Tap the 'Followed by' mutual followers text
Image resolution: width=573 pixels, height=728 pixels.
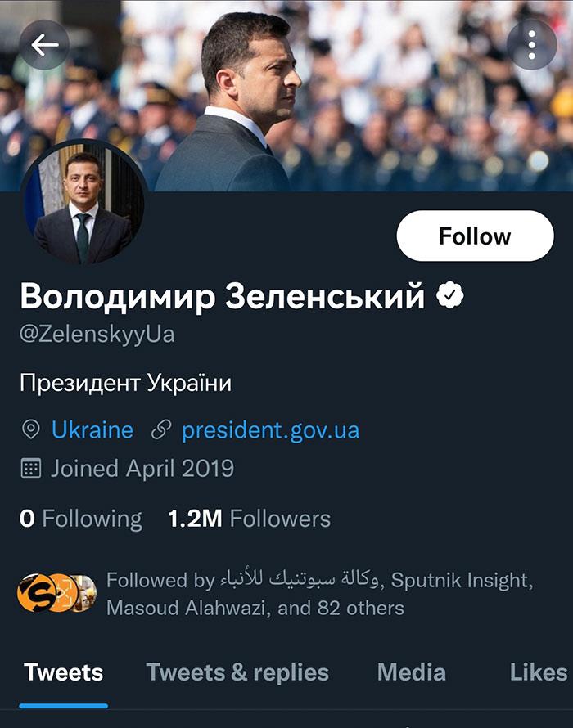coord(319,594)
